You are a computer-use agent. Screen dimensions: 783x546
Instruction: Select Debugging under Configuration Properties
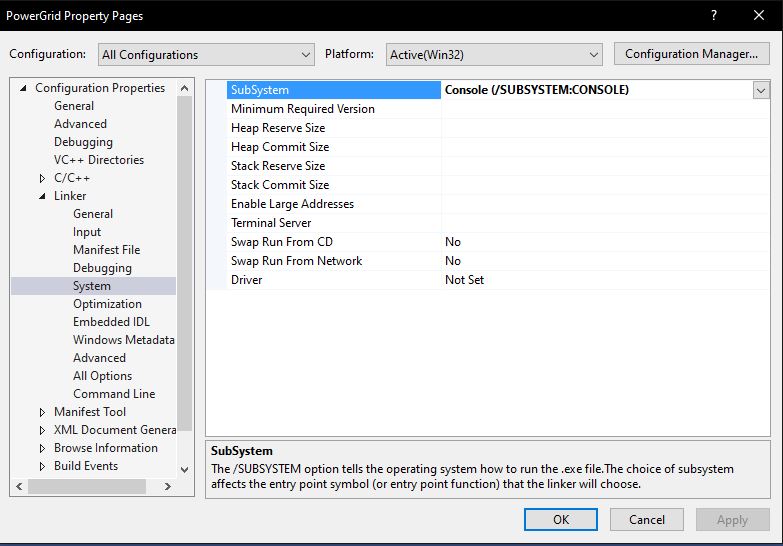[x=83, y=142]
